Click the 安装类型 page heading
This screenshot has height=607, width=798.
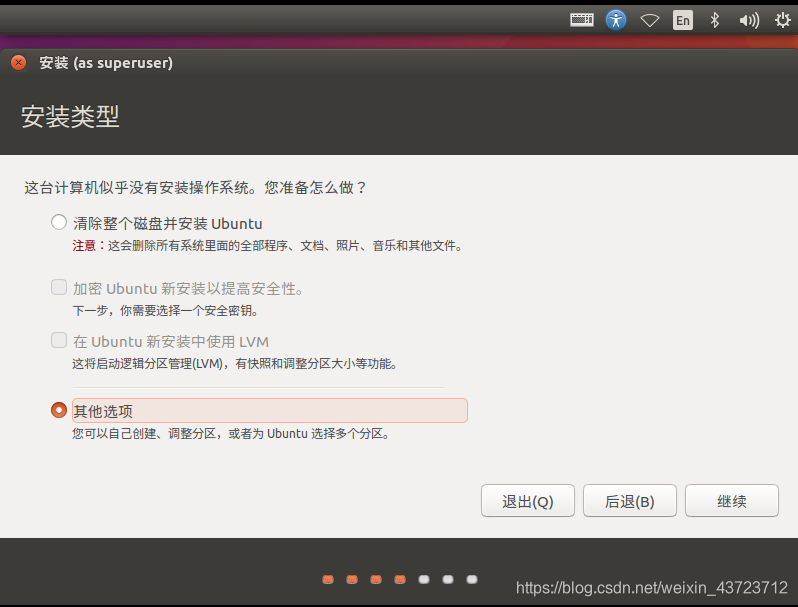pos(70,117)
